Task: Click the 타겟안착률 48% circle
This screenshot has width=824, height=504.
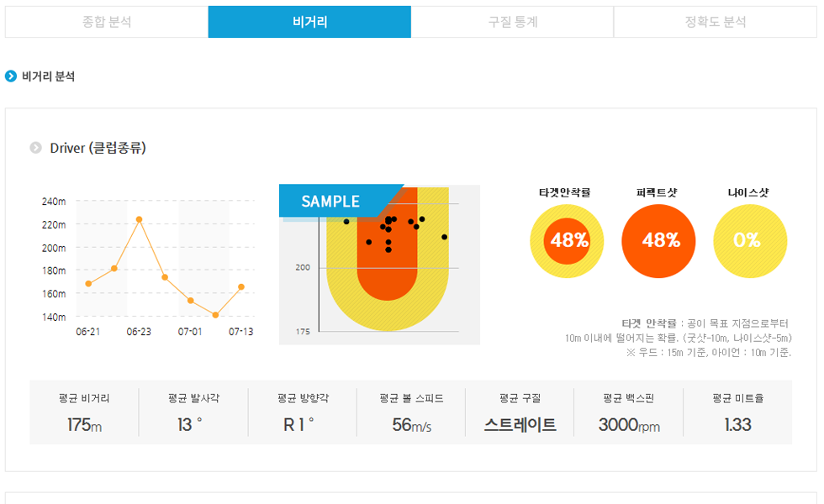Action: tap(567, 241)
